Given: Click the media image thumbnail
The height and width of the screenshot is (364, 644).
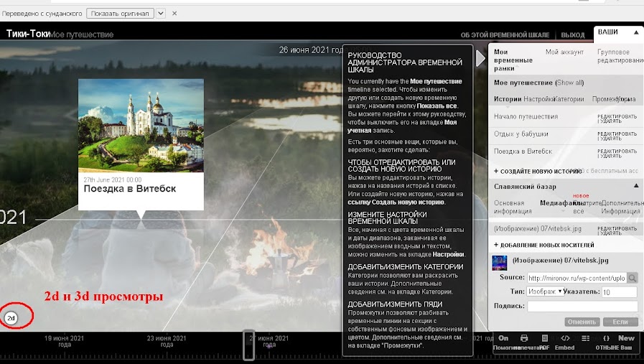Looking at the screenshot, I should coord(500,263).
